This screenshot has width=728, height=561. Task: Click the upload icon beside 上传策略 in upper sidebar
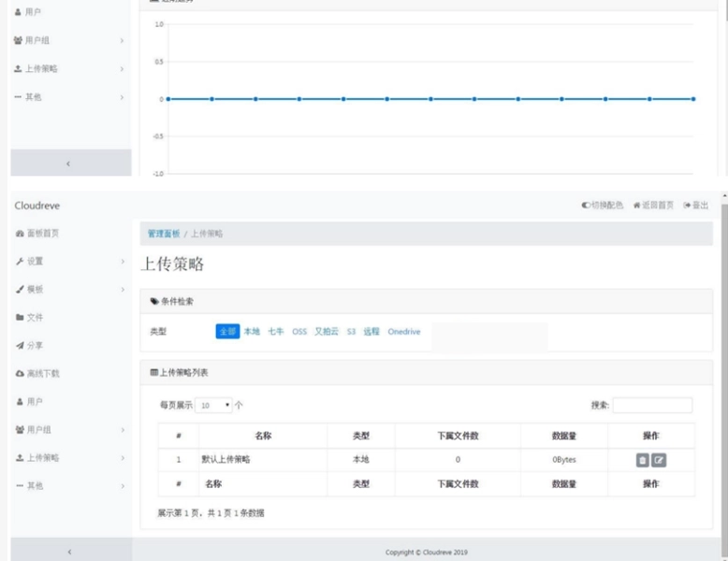18,68
